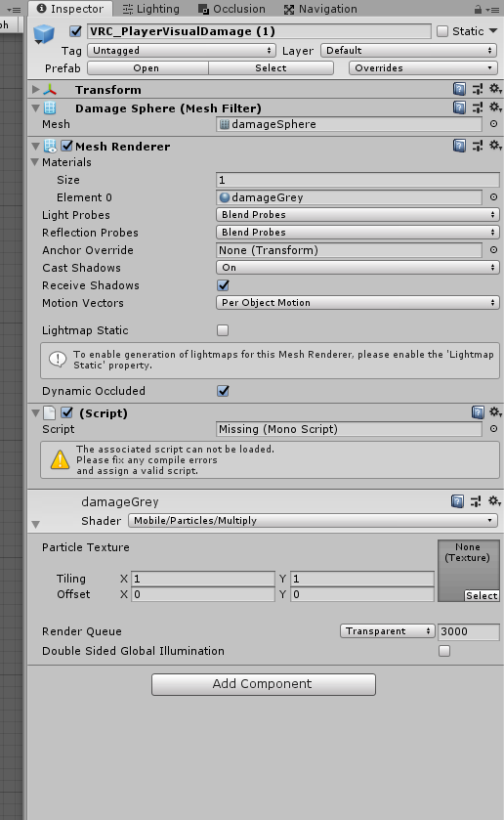Click the prefab Open button
504x820 pixels.
[x=147, y=68]
